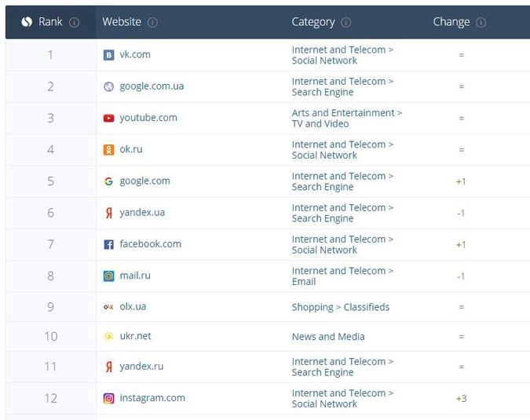Screen dimensions: 530x420
Task: Click the mail.ru favicon icon
Action: tap(109, 276)
